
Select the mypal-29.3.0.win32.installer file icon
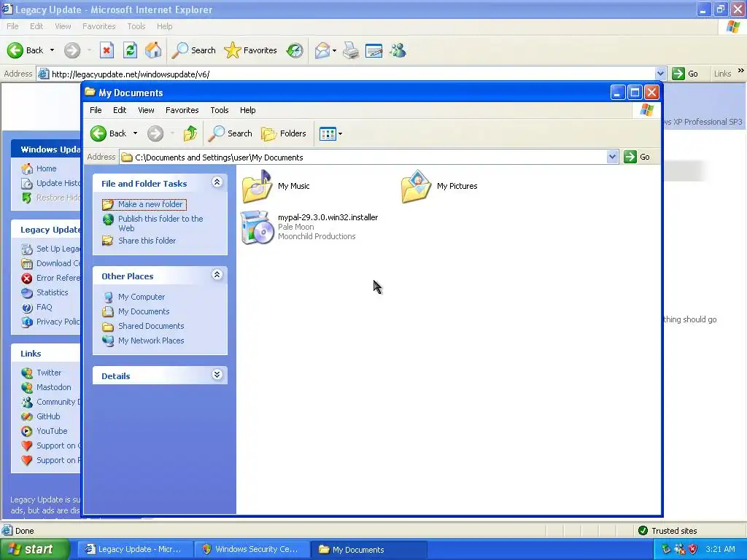pos(257,227)
